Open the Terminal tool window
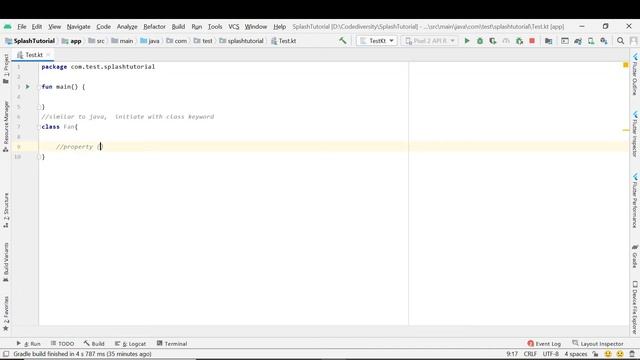Image resolution: width=640 pixels, height=360 pixels. (x=171, y=344)
